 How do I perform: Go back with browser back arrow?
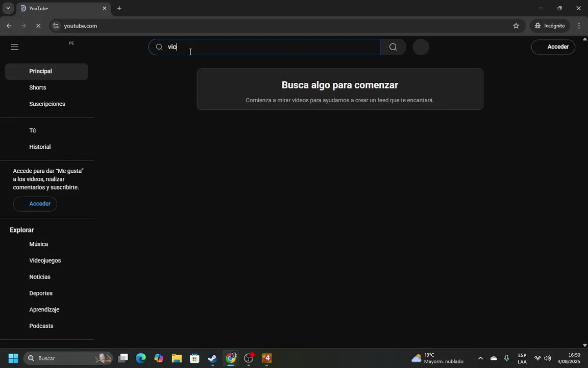click(x=9, y=26)
